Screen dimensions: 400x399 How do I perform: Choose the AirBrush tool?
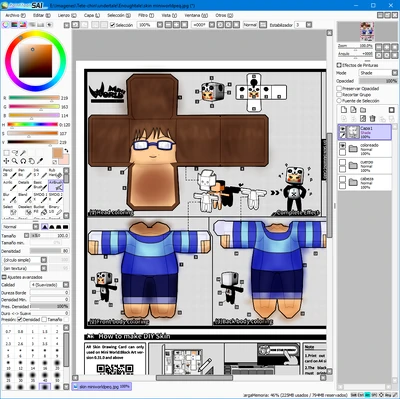tap(56, 186)
